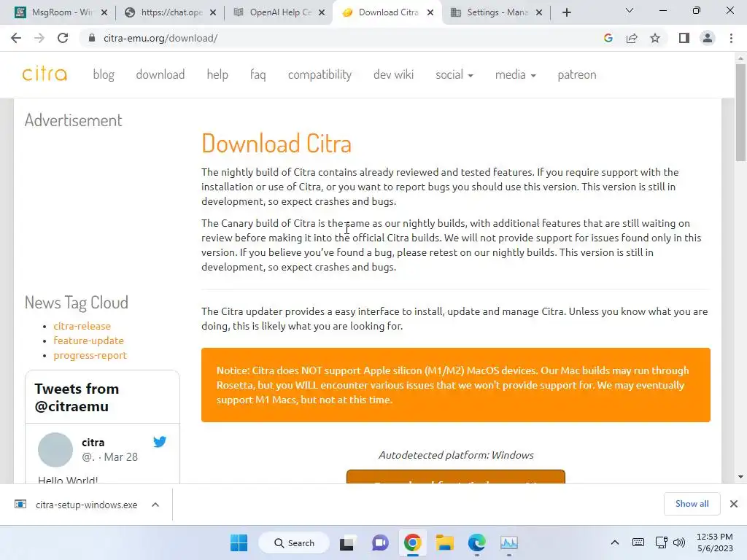Share this page via the share icon
This screenshot has height=560, width=747.
(632, 38)
